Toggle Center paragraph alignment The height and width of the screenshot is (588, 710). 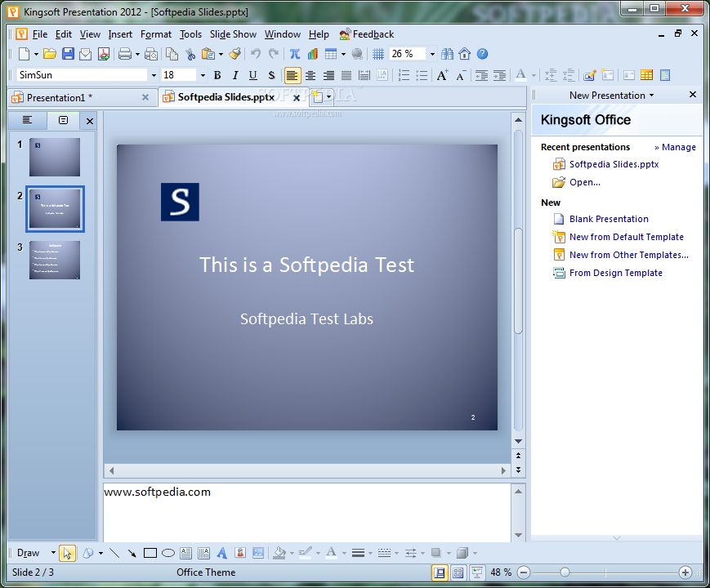tap(310, 75)
